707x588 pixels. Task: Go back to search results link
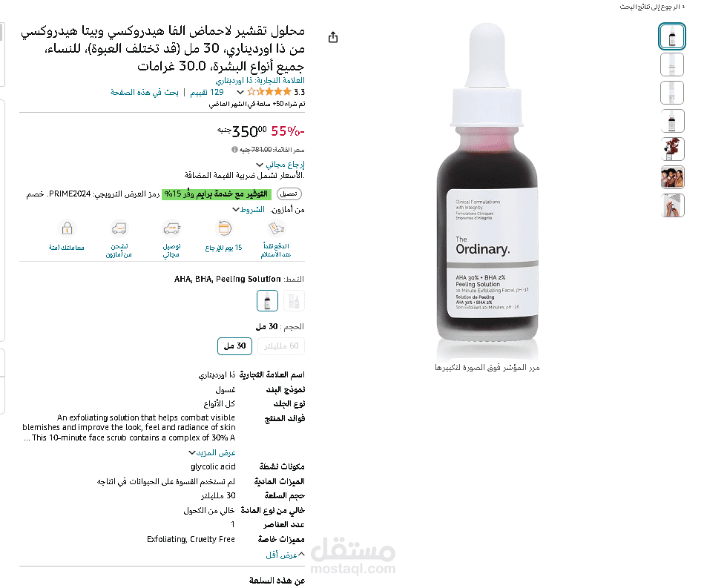point(652,7)
